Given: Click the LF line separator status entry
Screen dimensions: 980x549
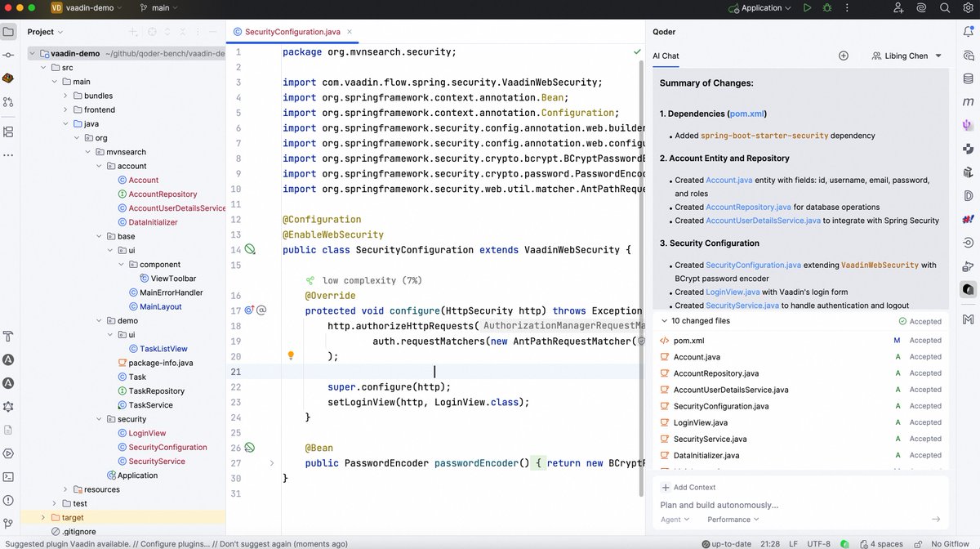Looking at the screenshot, I should point(793,543).
